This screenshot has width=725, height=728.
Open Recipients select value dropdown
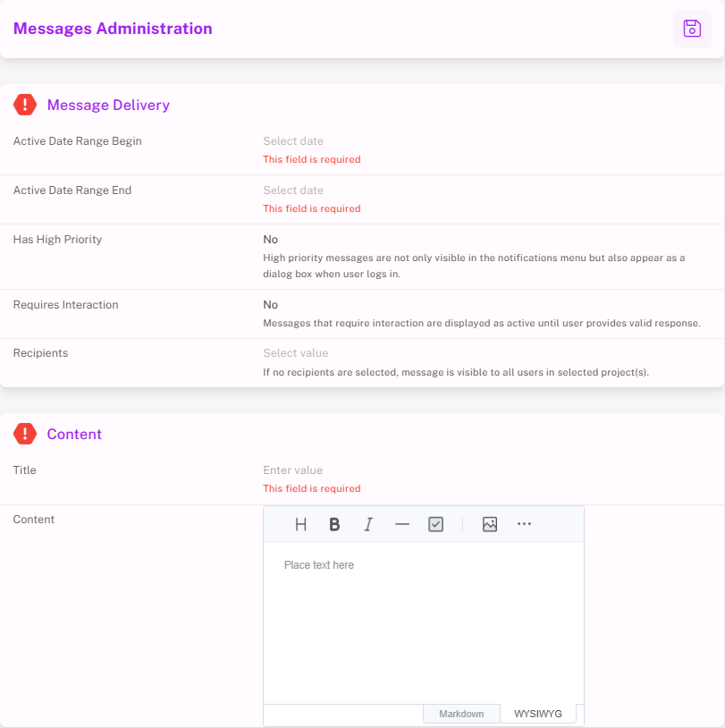[296, 353]
